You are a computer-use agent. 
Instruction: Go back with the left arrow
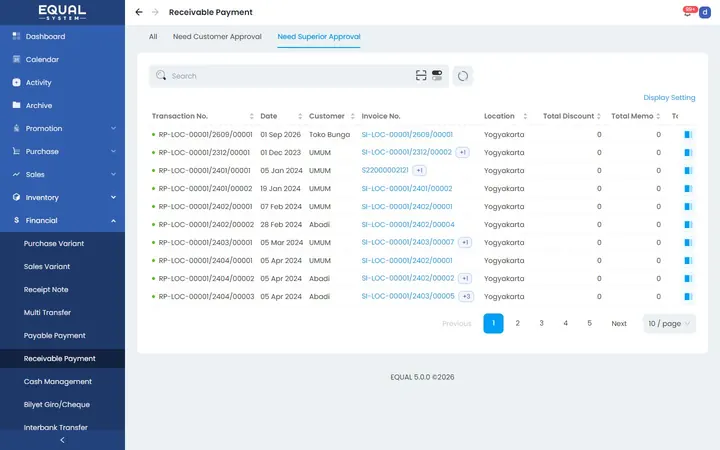[x=139, y=12]
